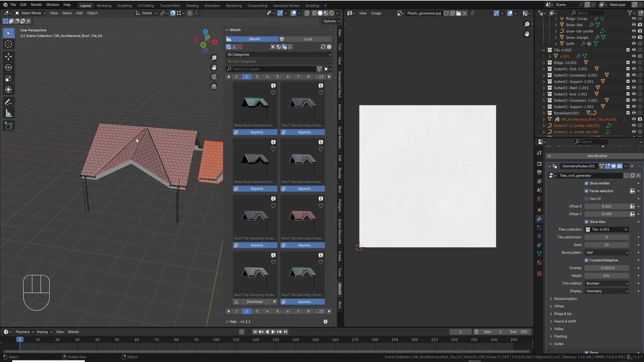Select the Scale tool
Viewport: 644px width, 362px height.
(8, 79)
